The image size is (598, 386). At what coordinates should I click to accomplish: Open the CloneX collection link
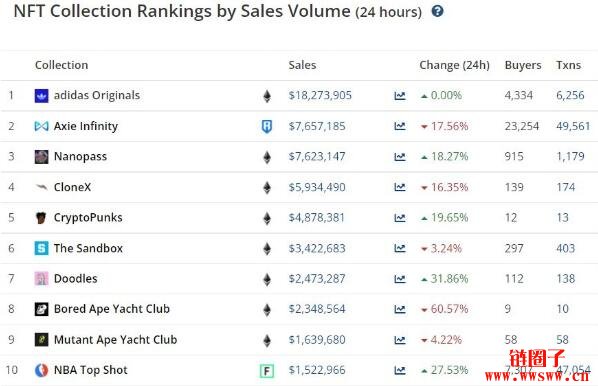click(x=72, y=187)
